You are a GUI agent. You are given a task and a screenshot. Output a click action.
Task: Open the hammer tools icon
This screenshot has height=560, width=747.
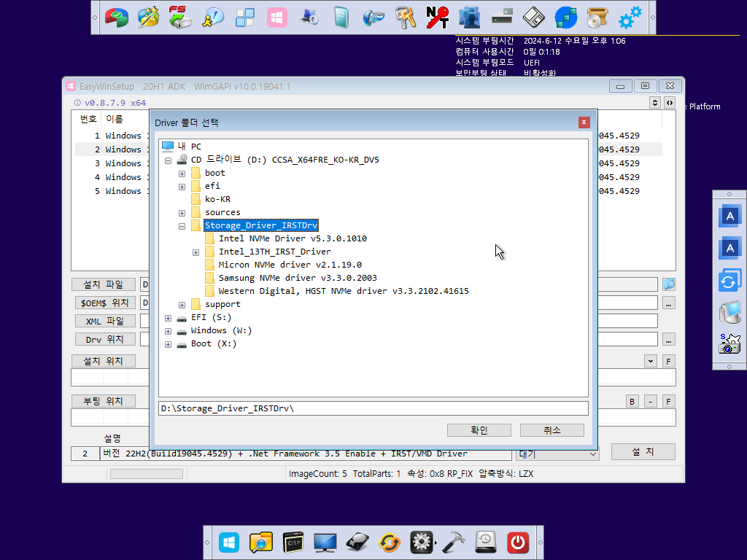[454, 542]
